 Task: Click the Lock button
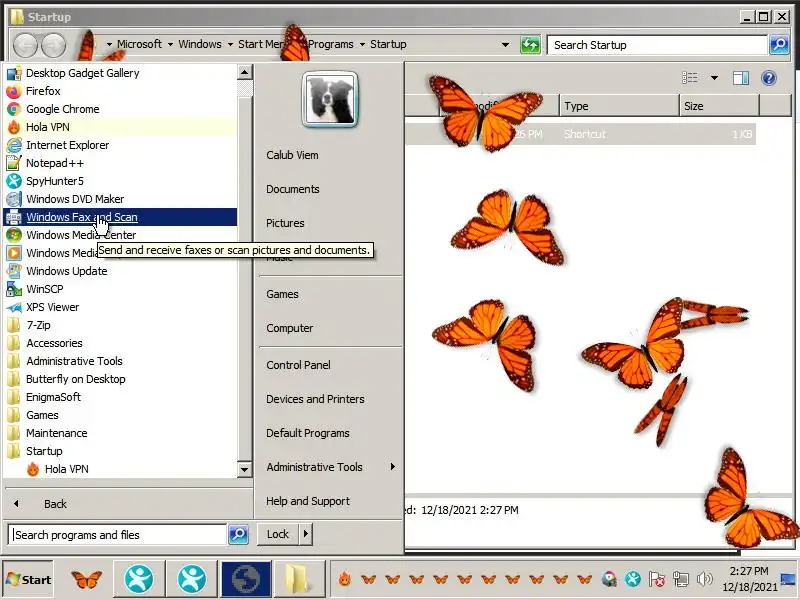[278, 534]
